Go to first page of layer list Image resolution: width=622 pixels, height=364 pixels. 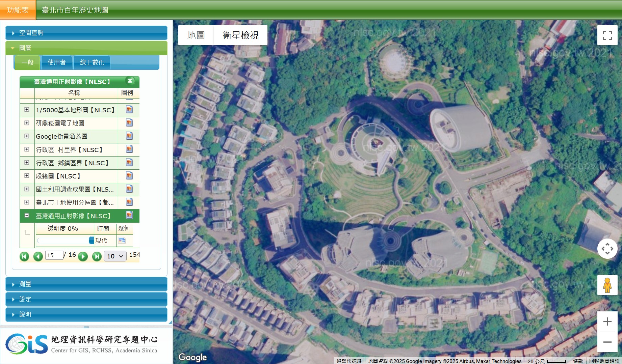pyautogui.click(x=24, y=256)
